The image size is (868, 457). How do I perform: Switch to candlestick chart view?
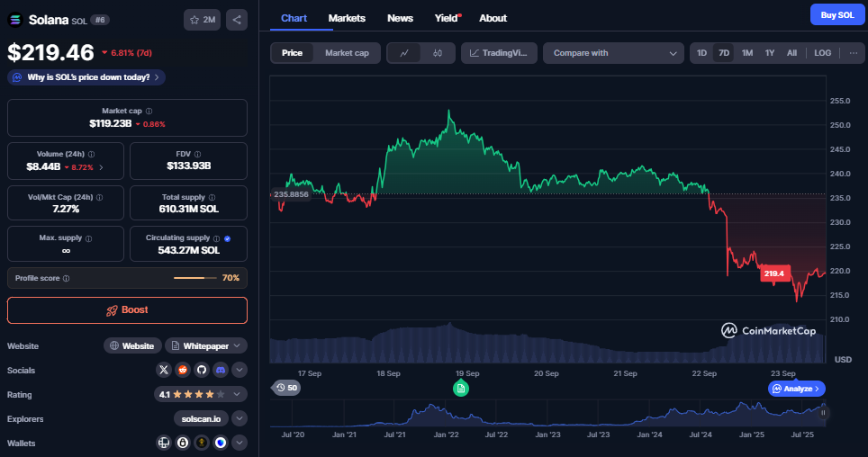click(438, 53)
